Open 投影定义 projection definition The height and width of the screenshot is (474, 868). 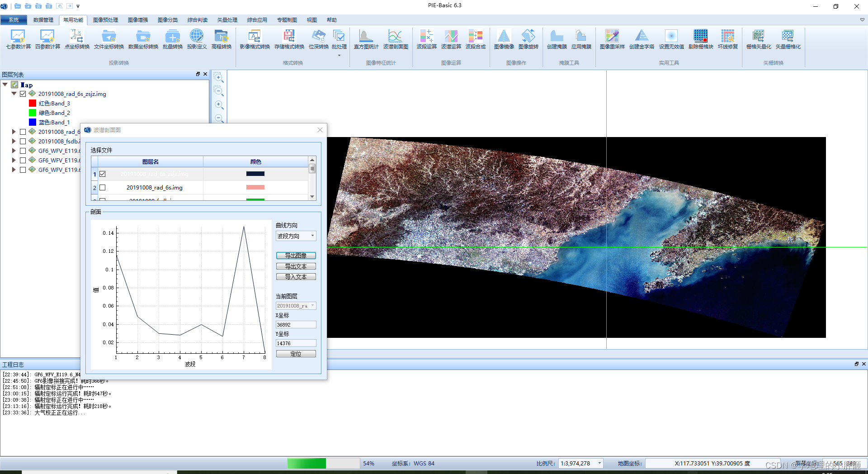pos(197,39)
